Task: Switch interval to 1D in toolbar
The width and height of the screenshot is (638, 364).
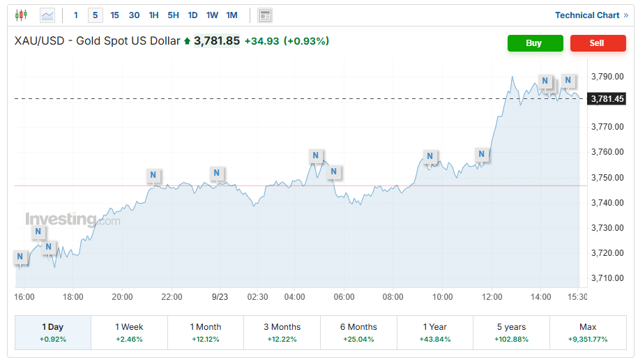Action: (192, 15)
